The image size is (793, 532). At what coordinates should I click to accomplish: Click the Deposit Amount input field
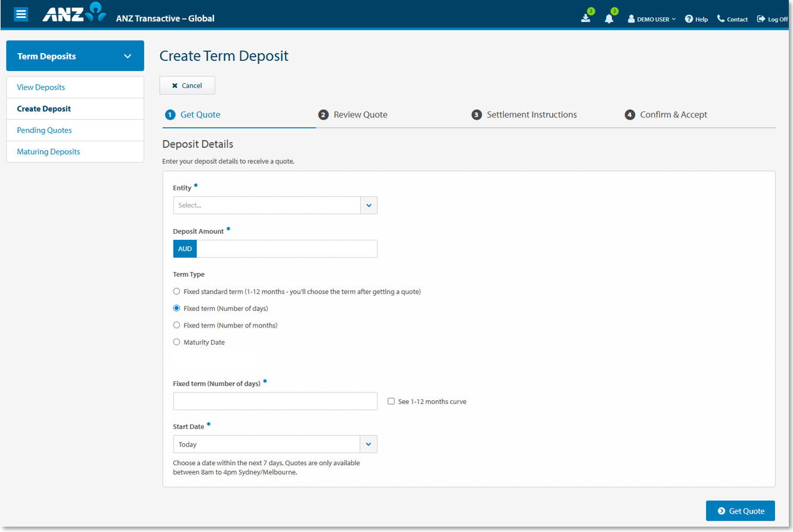[286, 249]
